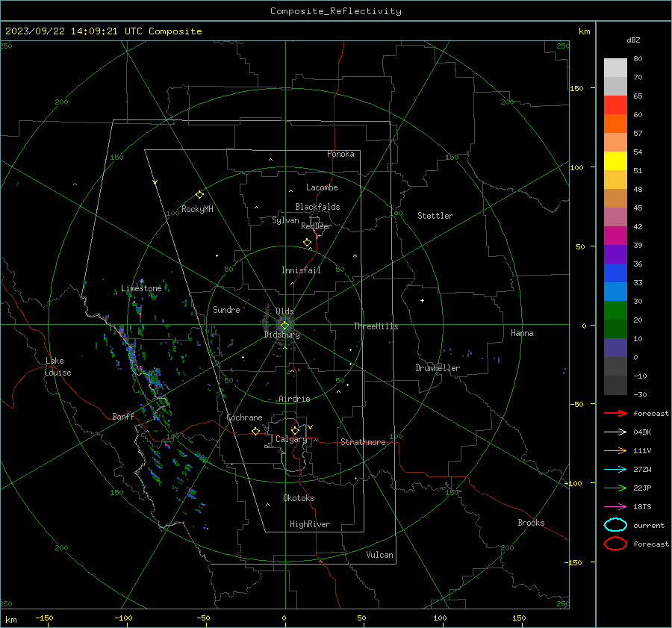Click the yellow diamond marker below Cochrane
This screenshot has width=672, height=628.
point(255,431)
